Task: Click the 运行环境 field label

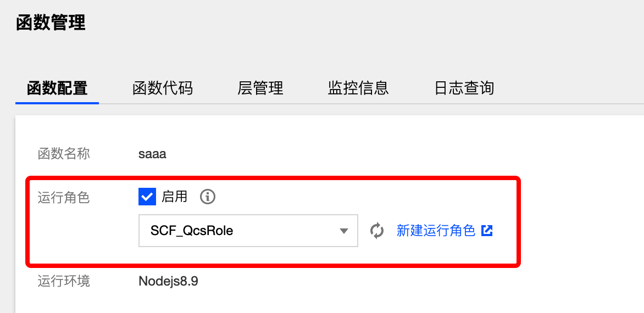Action: coord(64,282)
